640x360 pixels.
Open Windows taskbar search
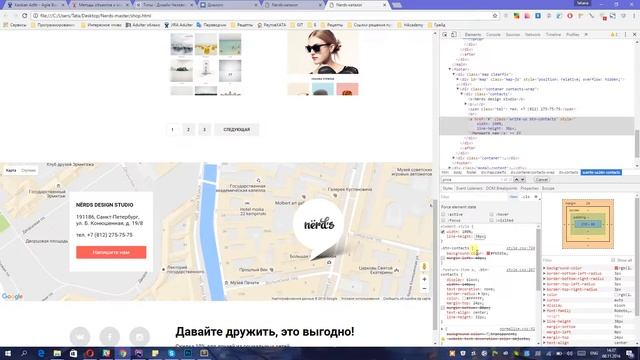click(x=24, y=353)
